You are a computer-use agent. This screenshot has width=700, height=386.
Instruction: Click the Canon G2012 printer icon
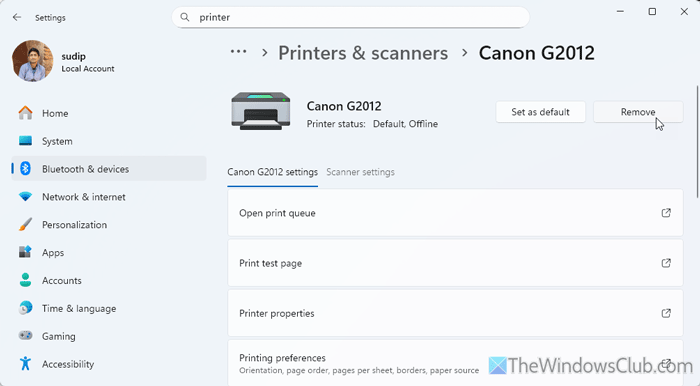tap(261, 111)
